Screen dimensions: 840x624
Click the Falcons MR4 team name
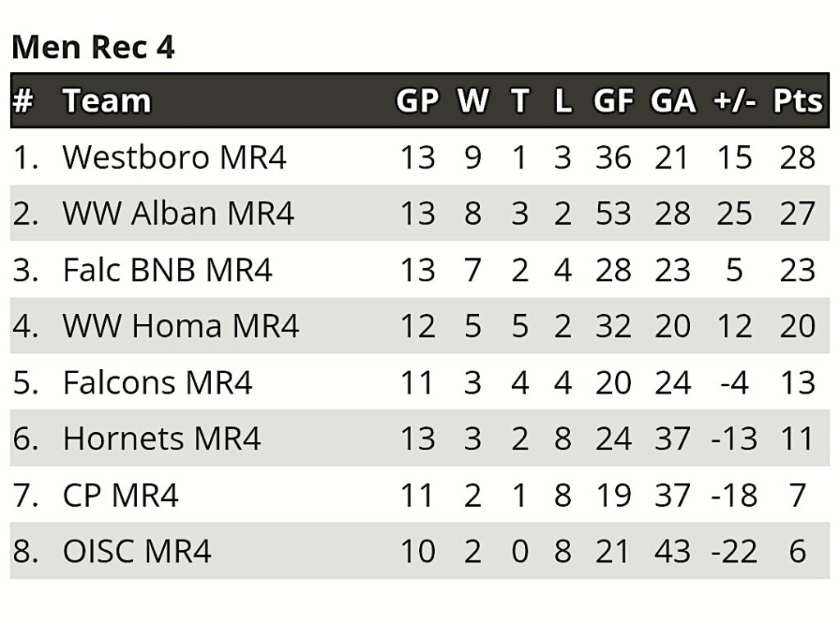157,382
